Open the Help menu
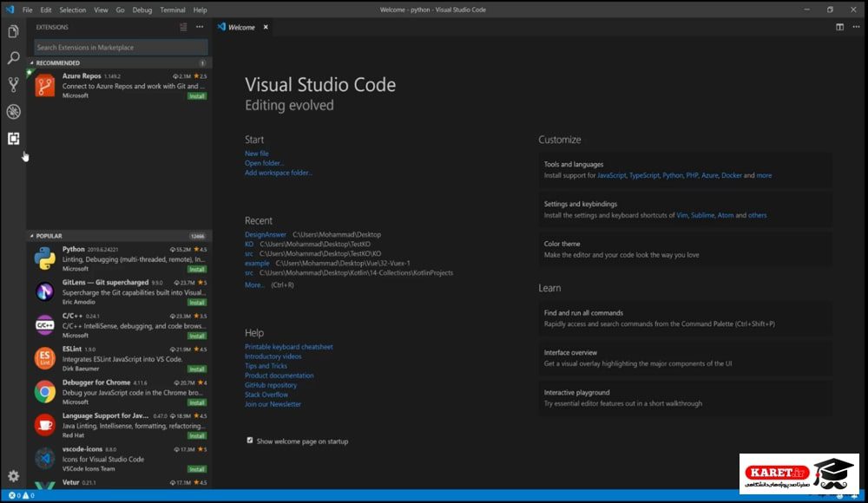 200,10
